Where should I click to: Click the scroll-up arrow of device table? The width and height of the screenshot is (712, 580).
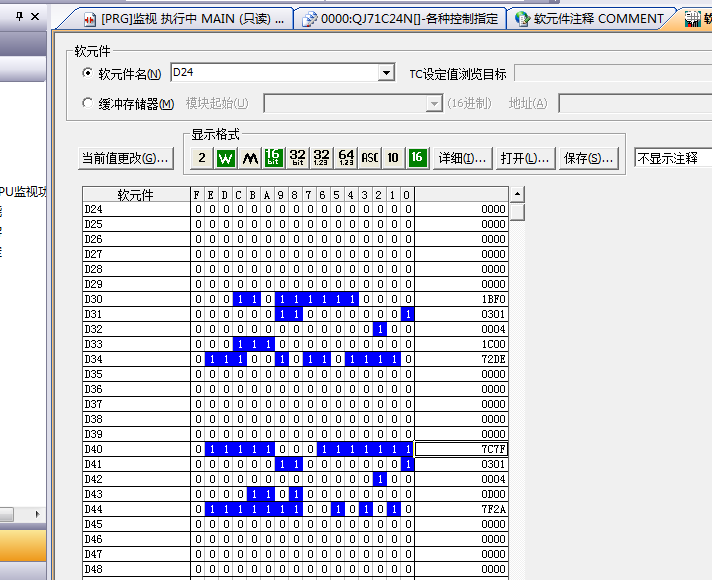(x=517, y=194)
